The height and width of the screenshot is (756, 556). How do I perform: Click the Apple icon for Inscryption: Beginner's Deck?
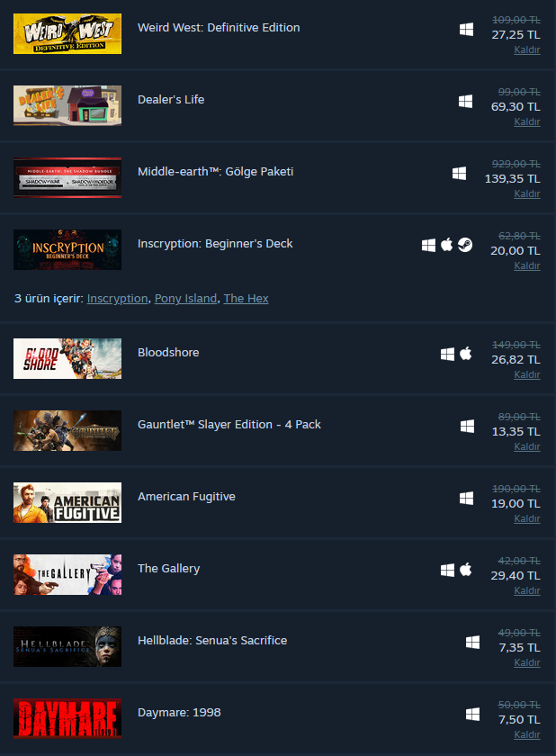click(x=446, y=245)
